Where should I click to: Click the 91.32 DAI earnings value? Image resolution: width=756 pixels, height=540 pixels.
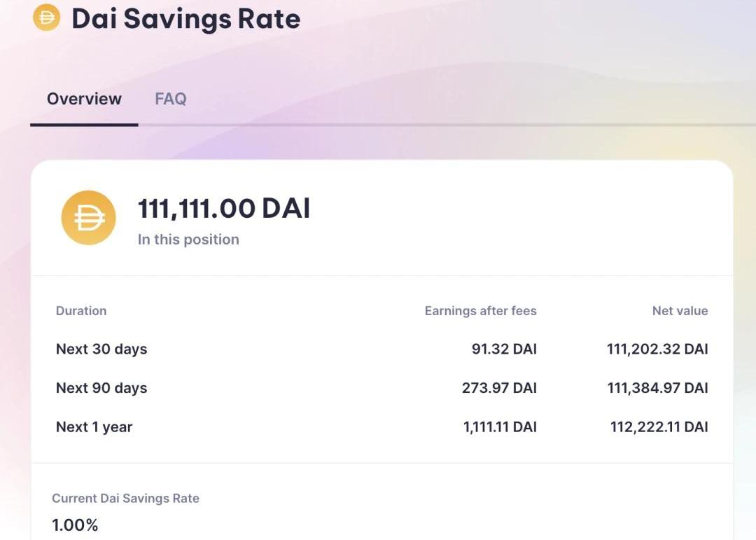(x=504, y=349)
